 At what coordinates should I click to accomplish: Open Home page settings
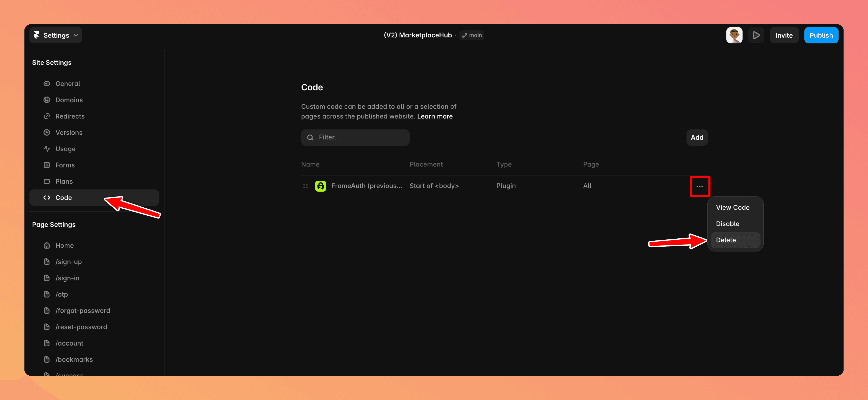tap(94, 246)
